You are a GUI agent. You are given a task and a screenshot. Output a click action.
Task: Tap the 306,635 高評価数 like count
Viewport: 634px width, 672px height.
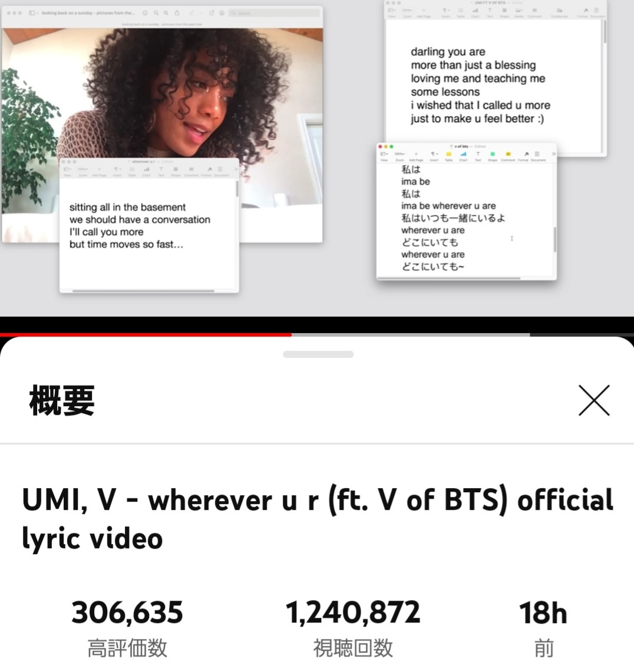pyautogui.click(x=127, y=627)
